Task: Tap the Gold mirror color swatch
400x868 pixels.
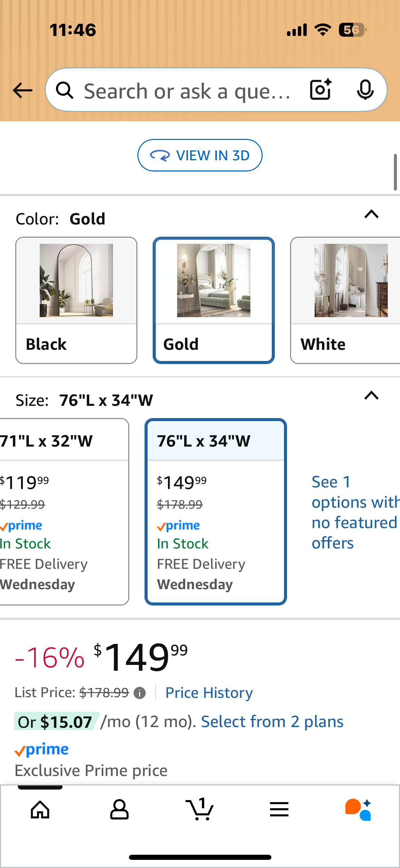Action: [214, 300]
